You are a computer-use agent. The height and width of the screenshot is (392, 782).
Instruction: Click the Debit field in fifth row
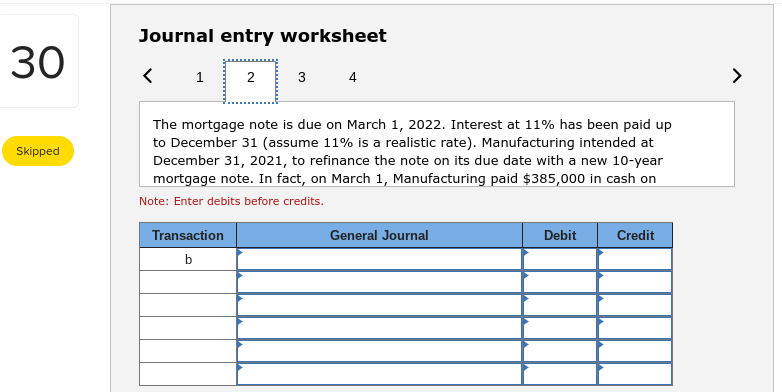point(560,351)
